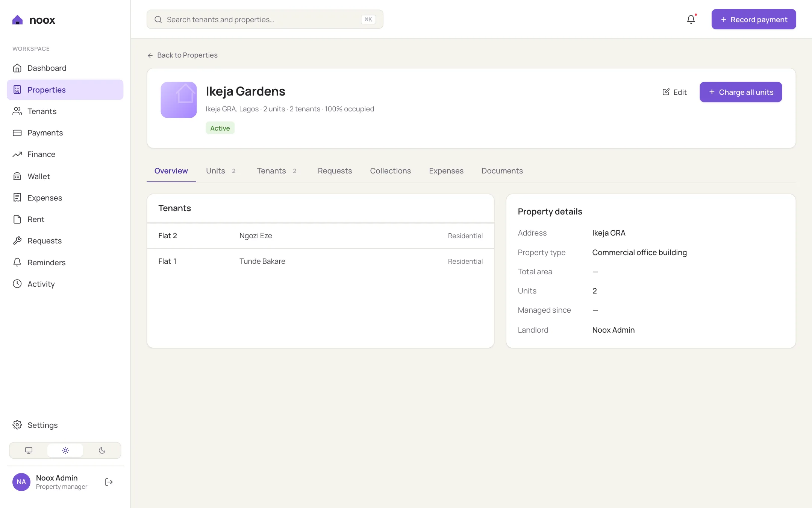Click the notifications bell icon
This screenshot has height=508, width=812.
tap(691, 19)
